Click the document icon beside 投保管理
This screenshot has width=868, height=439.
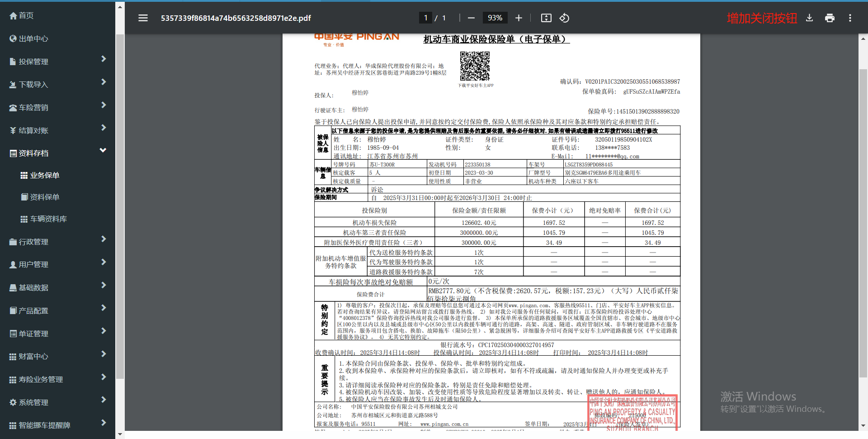pyautogui.click(x=13, y=62)
